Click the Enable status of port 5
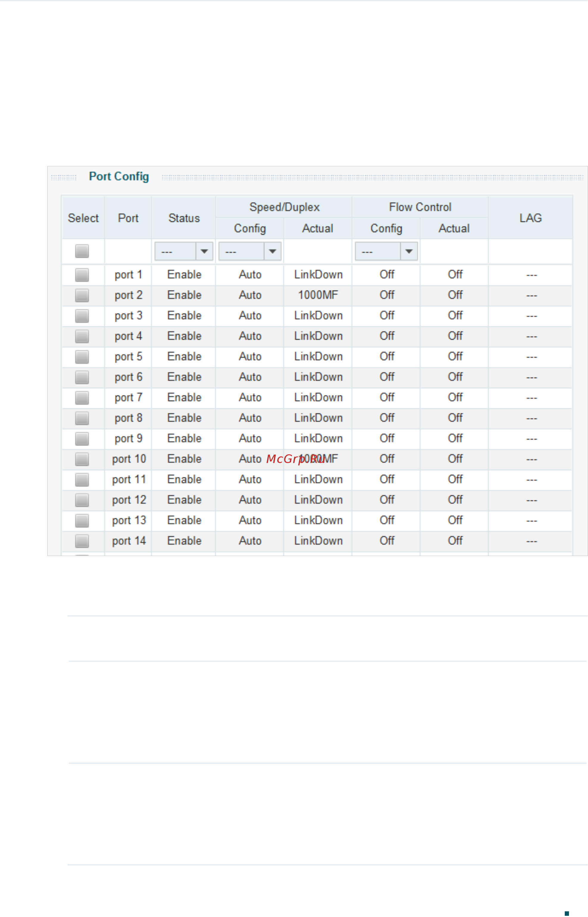 (x=184, y=357)
